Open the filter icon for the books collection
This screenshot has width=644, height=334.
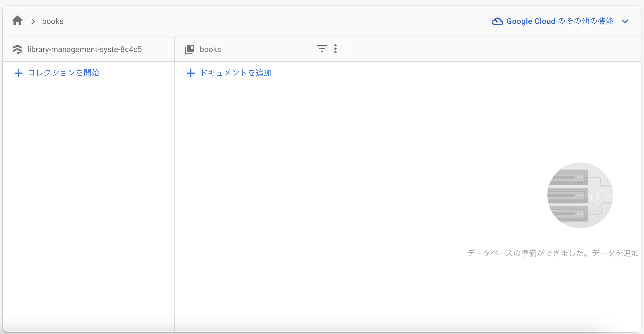click(x=322, y=49)
